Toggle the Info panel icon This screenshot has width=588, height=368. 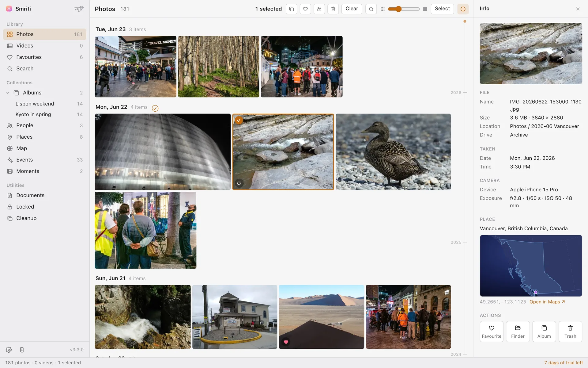tap(463, 9)
